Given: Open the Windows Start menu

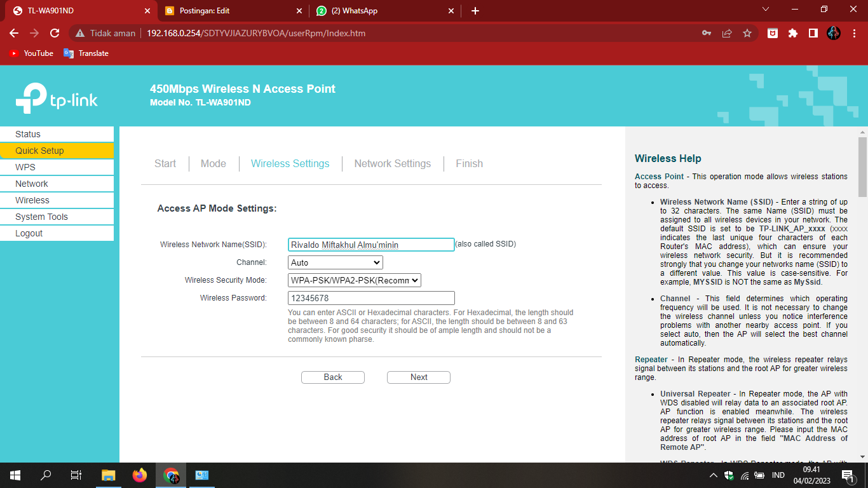Looking at the screenshot, I should (x=15, y=475).
